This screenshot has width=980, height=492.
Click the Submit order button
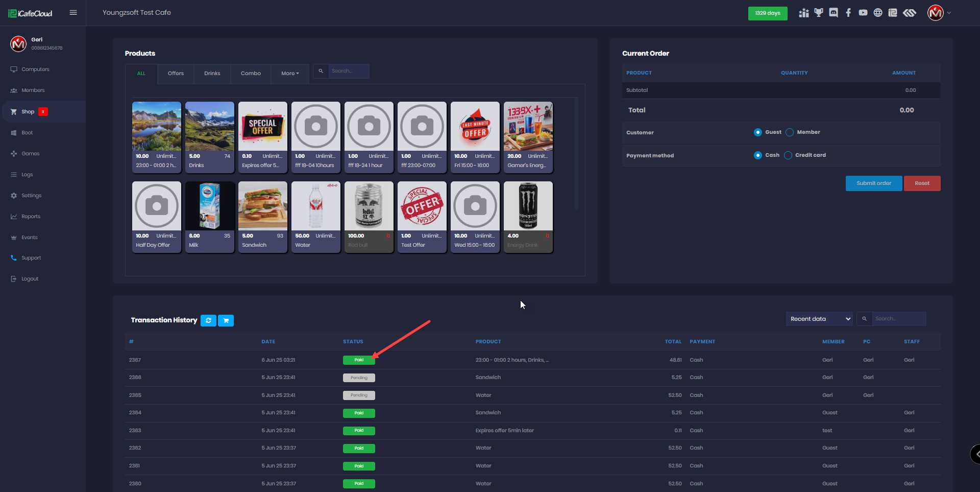coord(873,183)
